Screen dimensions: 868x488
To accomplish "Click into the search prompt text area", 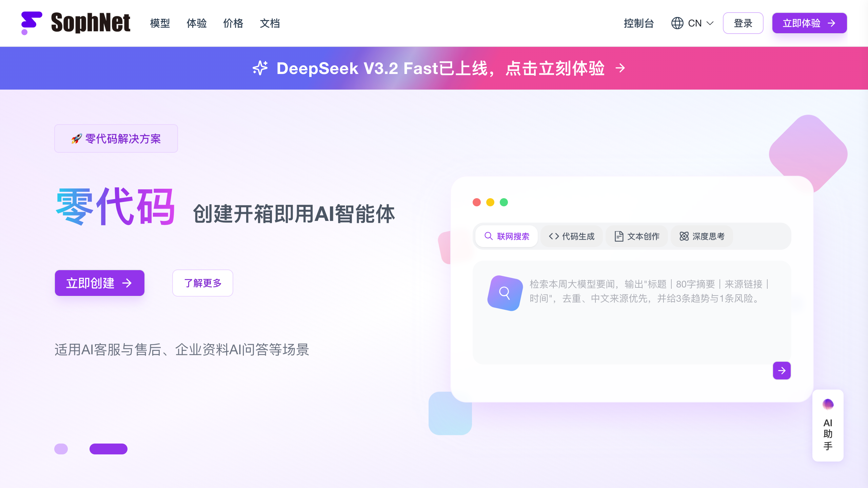I will click(631, 312).
